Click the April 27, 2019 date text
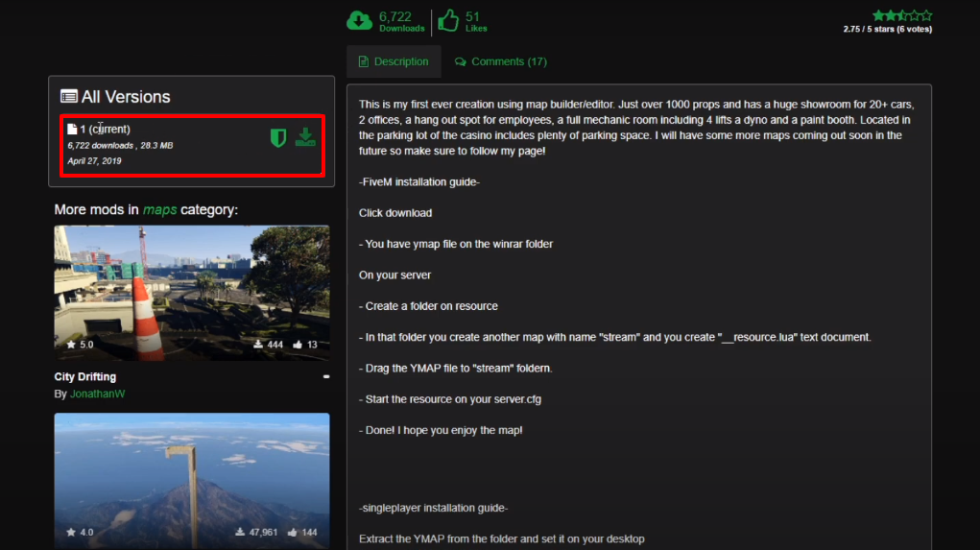 94,160
